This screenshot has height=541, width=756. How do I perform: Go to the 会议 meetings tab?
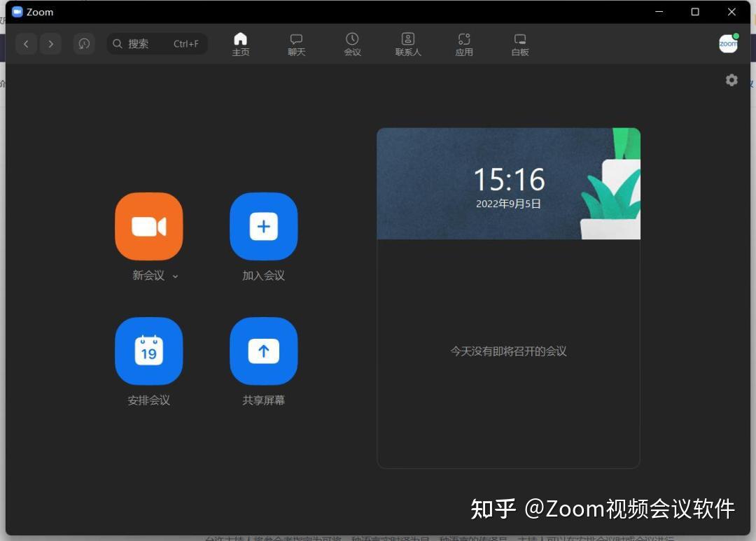[x=352, y=44]
